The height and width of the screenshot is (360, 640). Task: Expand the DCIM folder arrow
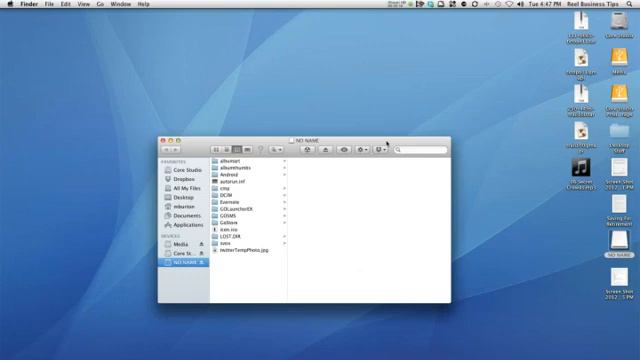coord(284,196)
